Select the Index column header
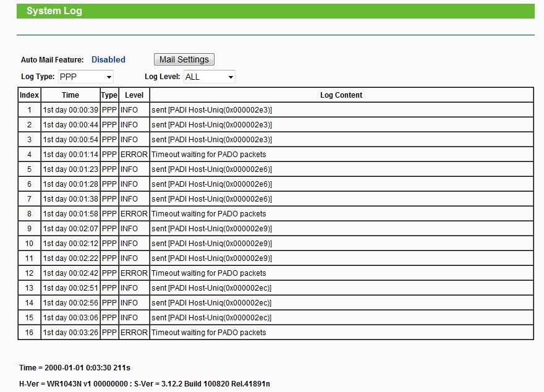Viewport: 544px width, 392px height. click(29, 95)
